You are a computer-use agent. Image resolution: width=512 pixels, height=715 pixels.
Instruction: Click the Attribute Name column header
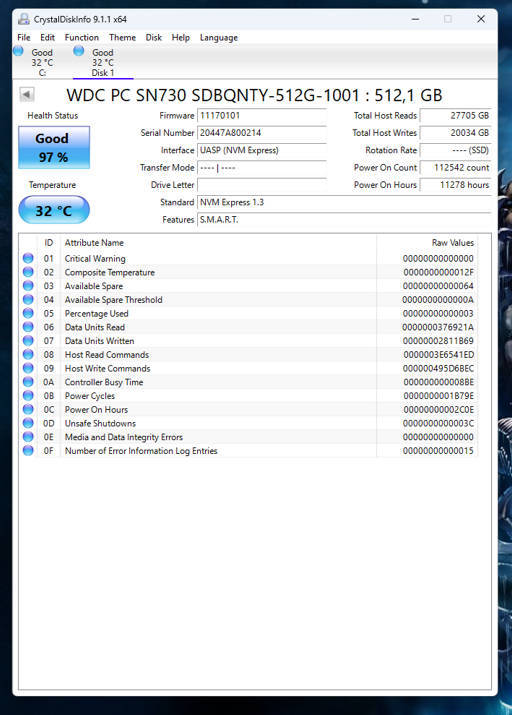tap(218, 243)
